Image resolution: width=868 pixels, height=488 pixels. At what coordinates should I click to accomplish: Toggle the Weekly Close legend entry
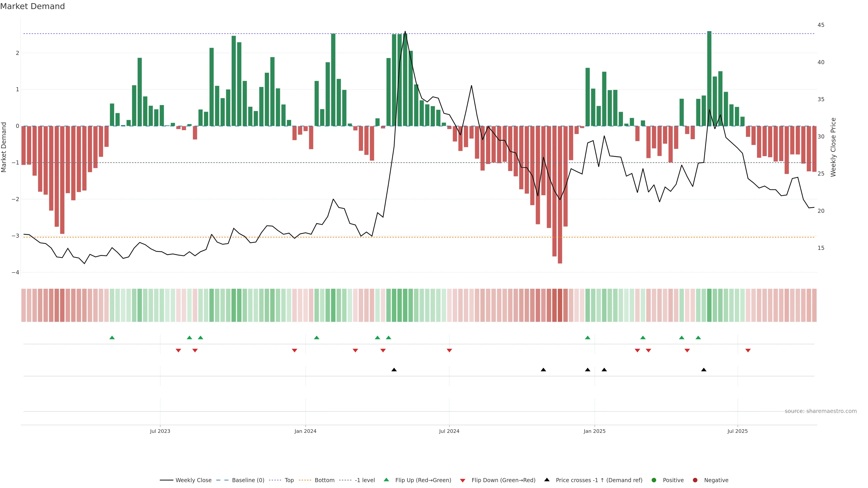[193, 480]
